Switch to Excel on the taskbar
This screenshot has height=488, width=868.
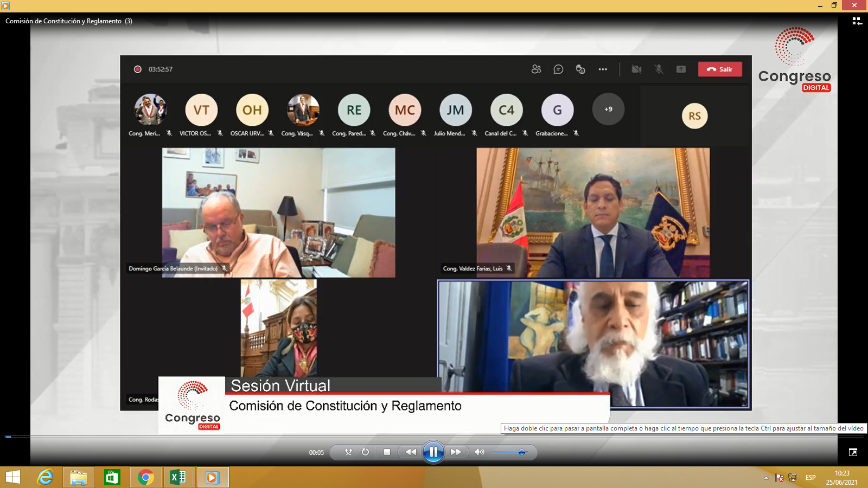(178, 477)
